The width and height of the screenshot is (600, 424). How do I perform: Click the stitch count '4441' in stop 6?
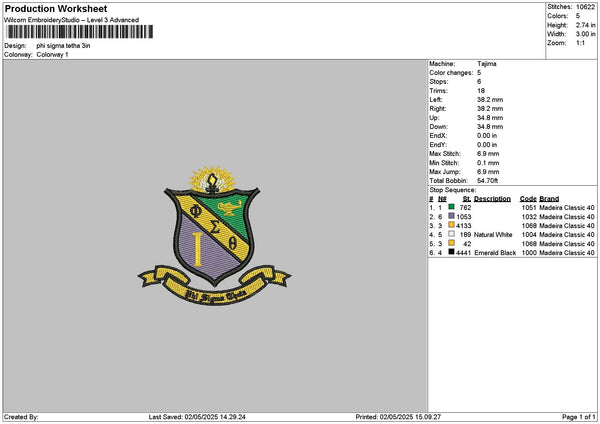464,253
